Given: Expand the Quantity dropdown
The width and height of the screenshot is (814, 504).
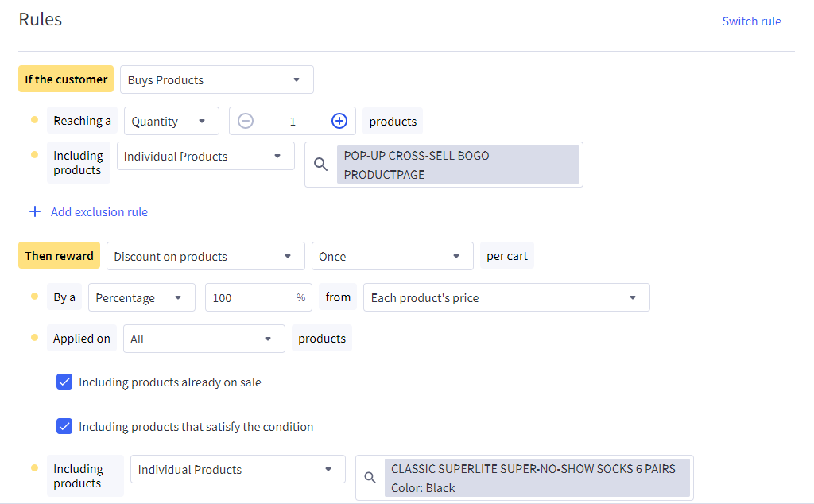Looking at the screenshot, I should (x=171, y=122).
